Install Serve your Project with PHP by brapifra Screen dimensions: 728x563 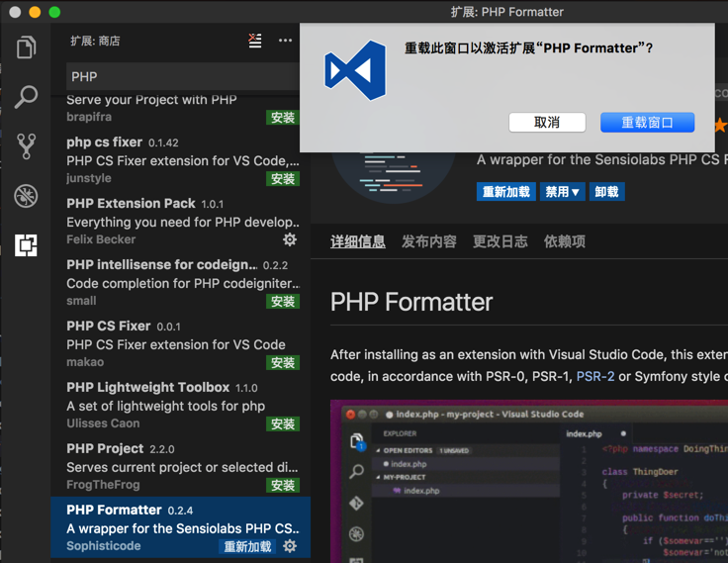point(283,118)
